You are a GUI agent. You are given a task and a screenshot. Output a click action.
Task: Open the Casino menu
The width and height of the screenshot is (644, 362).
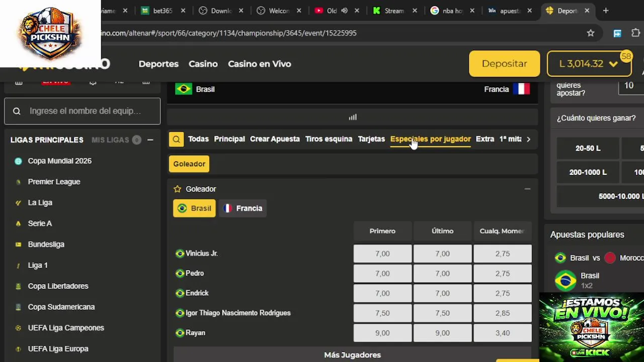click(203, 64)
